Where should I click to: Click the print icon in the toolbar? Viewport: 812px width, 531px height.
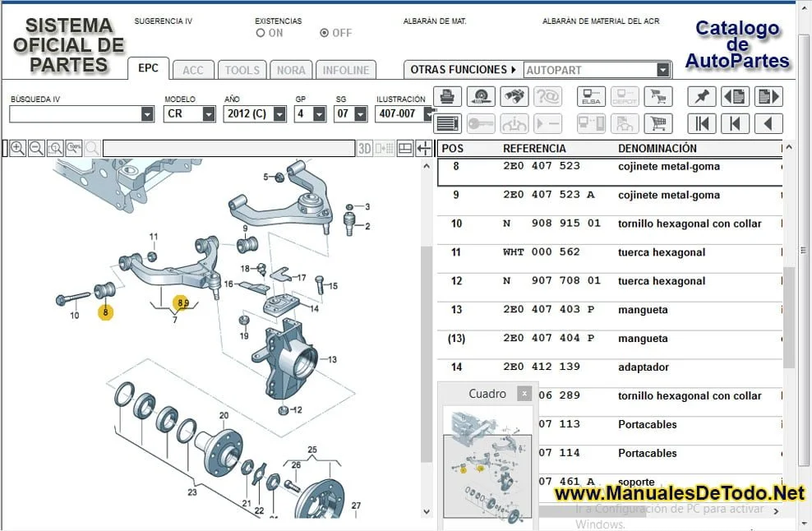(x=447, y=96)
